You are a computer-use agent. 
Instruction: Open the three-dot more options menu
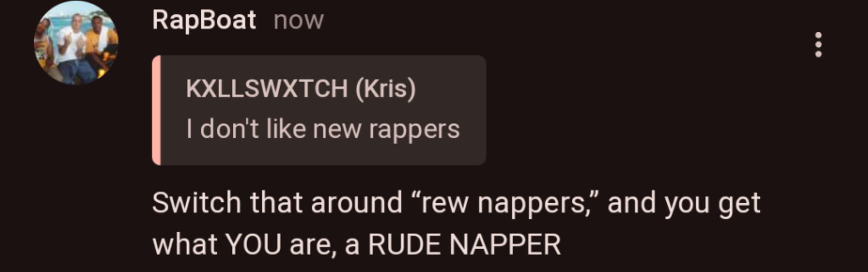[x=818, y=45]
